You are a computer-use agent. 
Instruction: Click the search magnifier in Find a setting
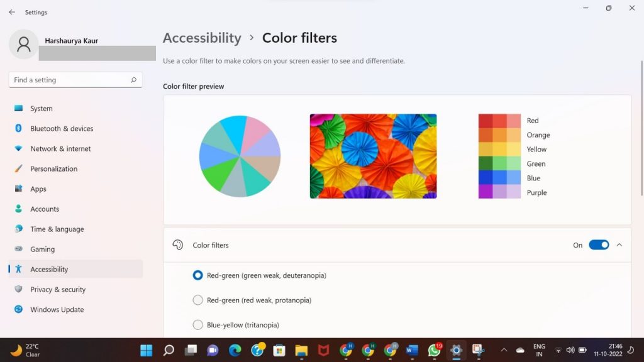[x=133, y=80]
